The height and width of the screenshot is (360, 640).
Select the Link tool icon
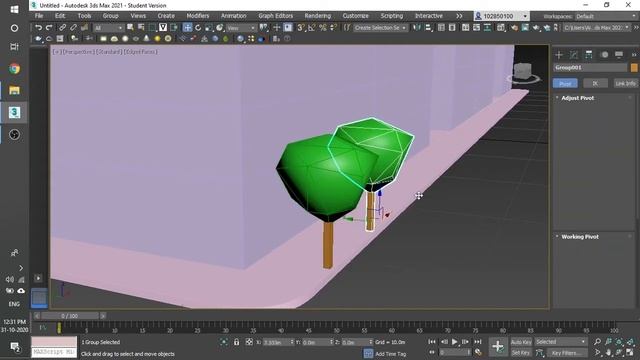coord(62,27)
